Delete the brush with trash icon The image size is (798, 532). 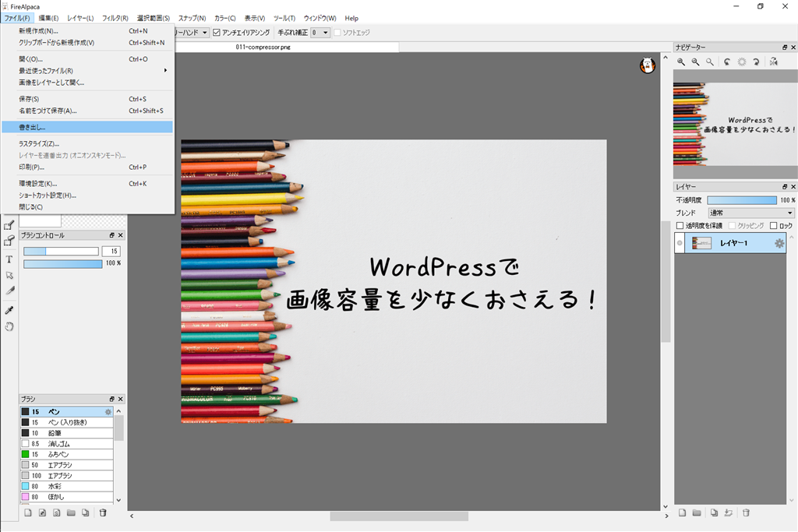tap(103, 513)
